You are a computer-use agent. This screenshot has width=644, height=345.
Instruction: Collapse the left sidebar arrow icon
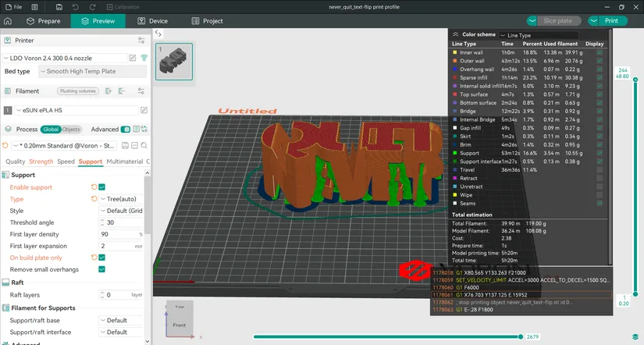click(158, 34)
